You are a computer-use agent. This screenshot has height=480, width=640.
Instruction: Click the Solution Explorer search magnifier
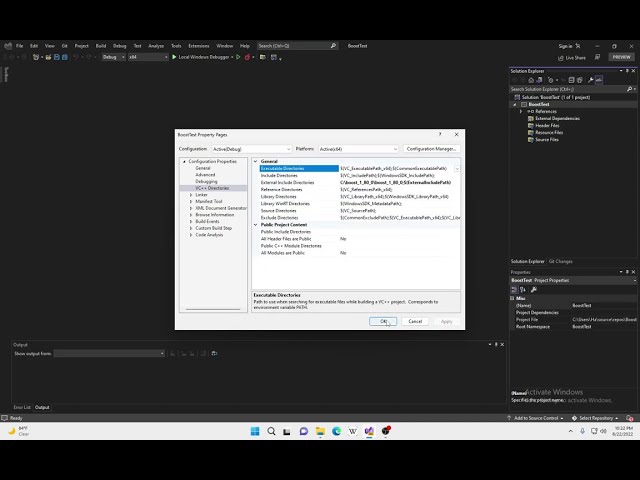click(x=629, y=89)
